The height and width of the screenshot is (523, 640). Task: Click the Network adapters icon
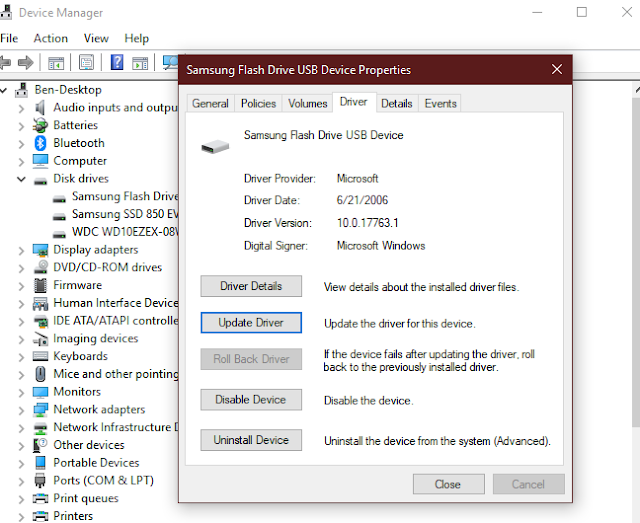(40, 409)
